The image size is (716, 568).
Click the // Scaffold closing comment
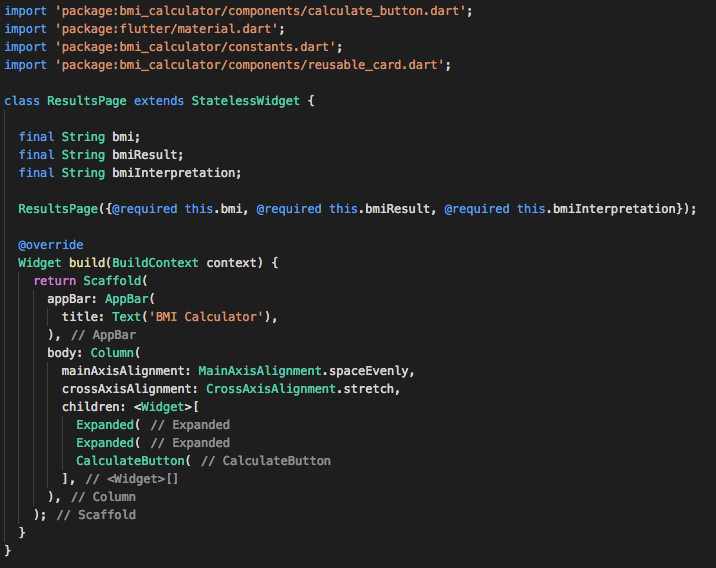(x=96, y=515)
